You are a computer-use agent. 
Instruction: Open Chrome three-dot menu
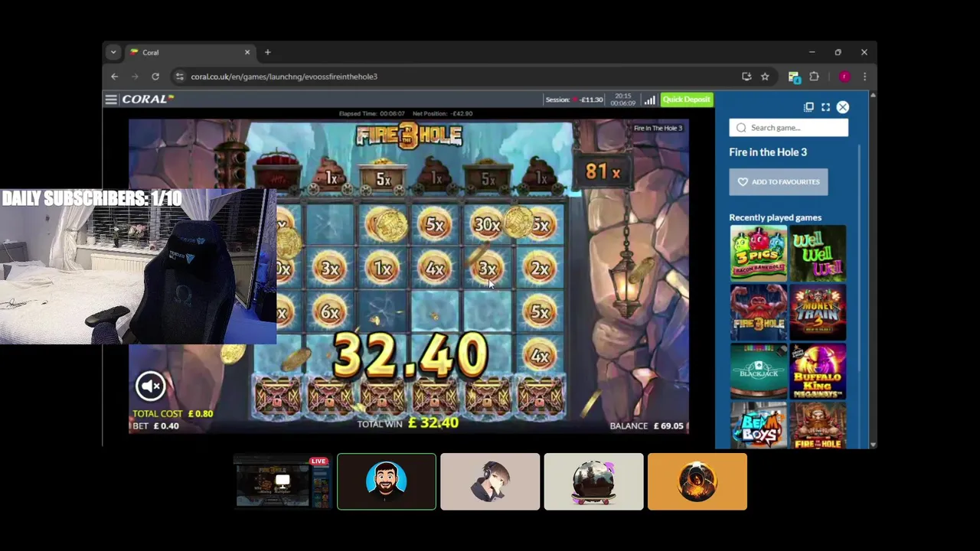tap(864, 77)
